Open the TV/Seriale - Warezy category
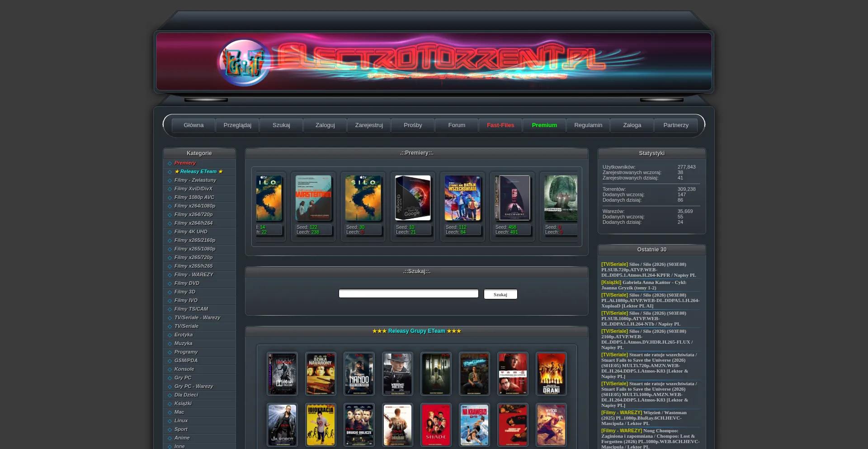The image size is (868, 449). [x=197, y=318]
